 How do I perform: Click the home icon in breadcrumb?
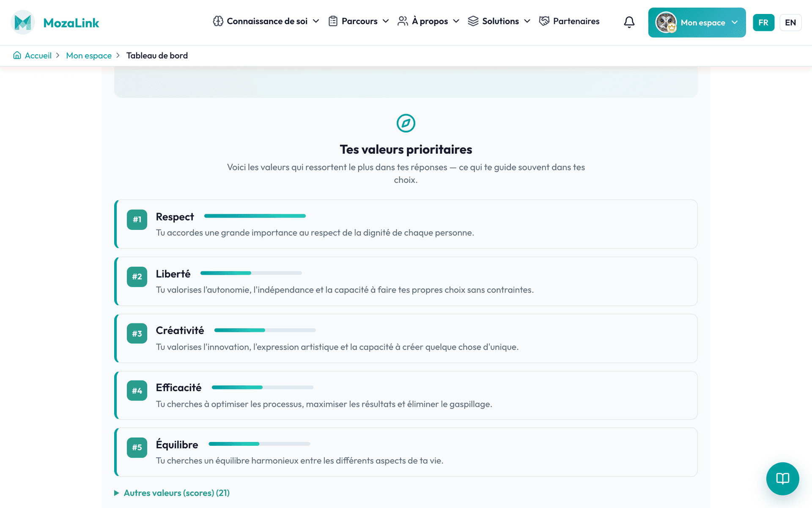point(17,55)
